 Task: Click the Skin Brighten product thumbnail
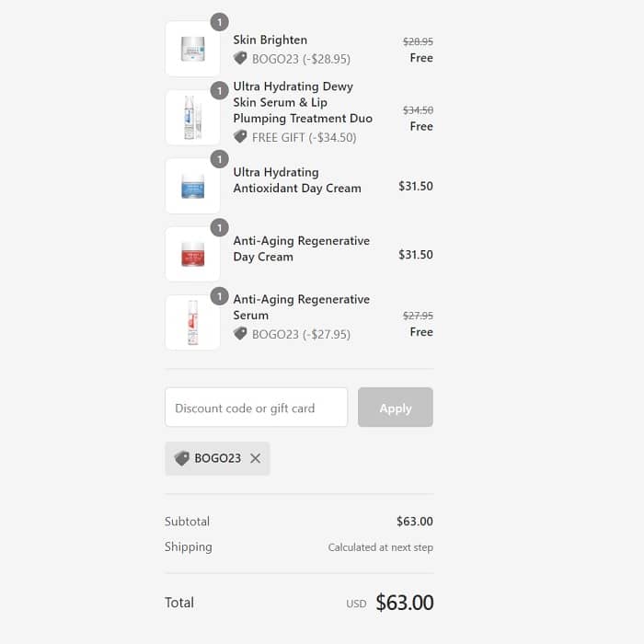click(192, 49)
